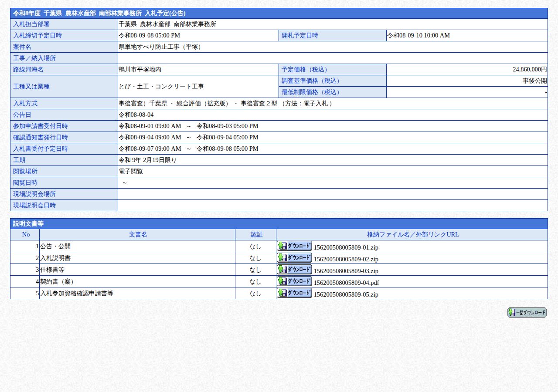Click the 令和08-09-07 09:00 AM period value
This screenshot has height=392, width=558.
click(x=188, y=149)
